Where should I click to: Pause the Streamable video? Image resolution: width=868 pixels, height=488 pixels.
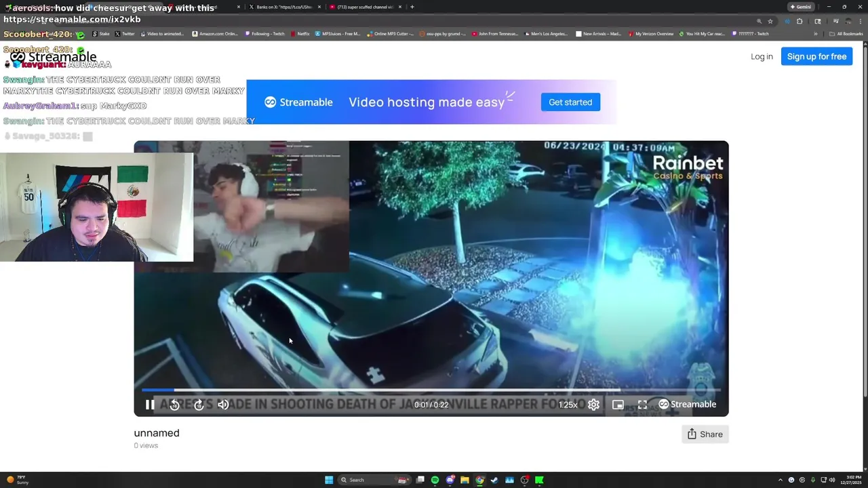coord(150,405)
